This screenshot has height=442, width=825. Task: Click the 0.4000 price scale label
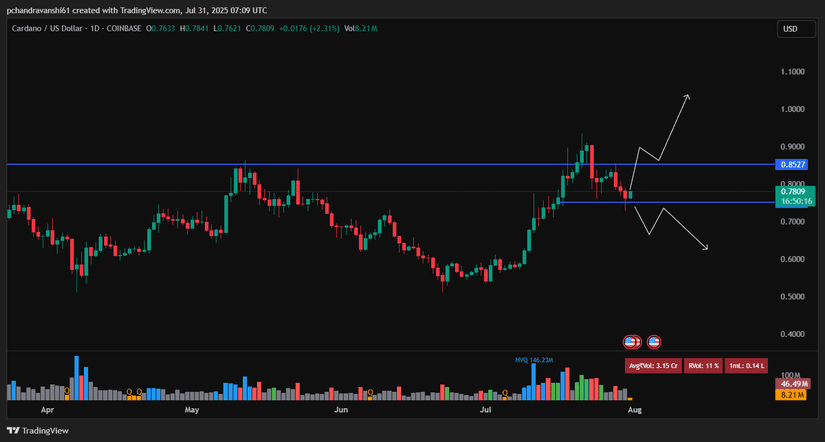coord(793,334)
